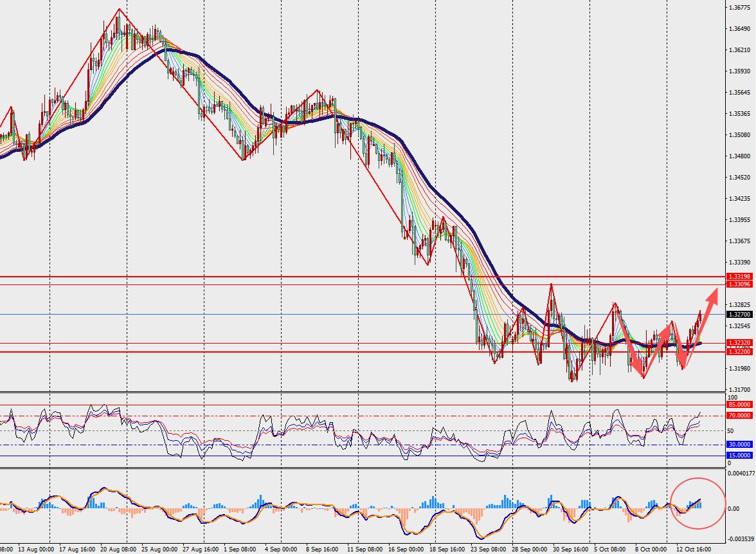Image resolution: width=756 pixels, height=554 pixels.
Task: Select the 85.0000 overbought level label
Action: [739, 404]
